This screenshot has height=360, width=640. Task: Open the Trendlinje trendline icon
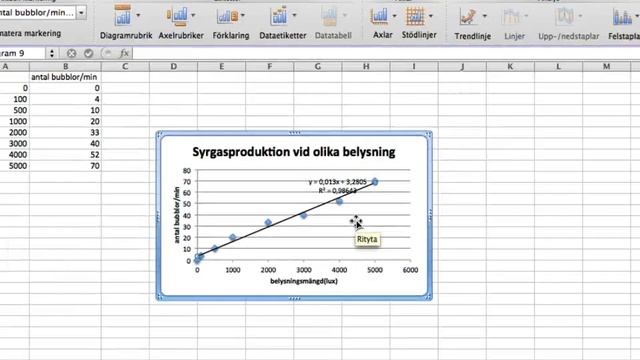(x=468, y=16)
